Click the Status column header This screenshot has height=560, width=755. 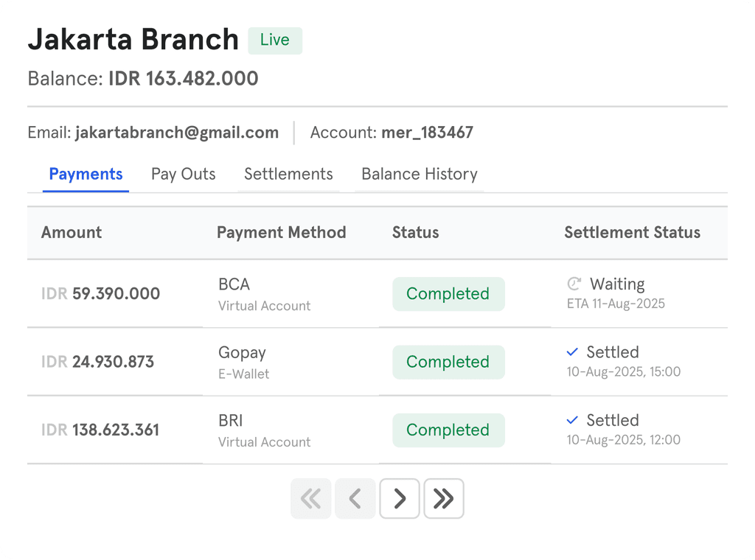pyautogui.click(x=416, y=232)
